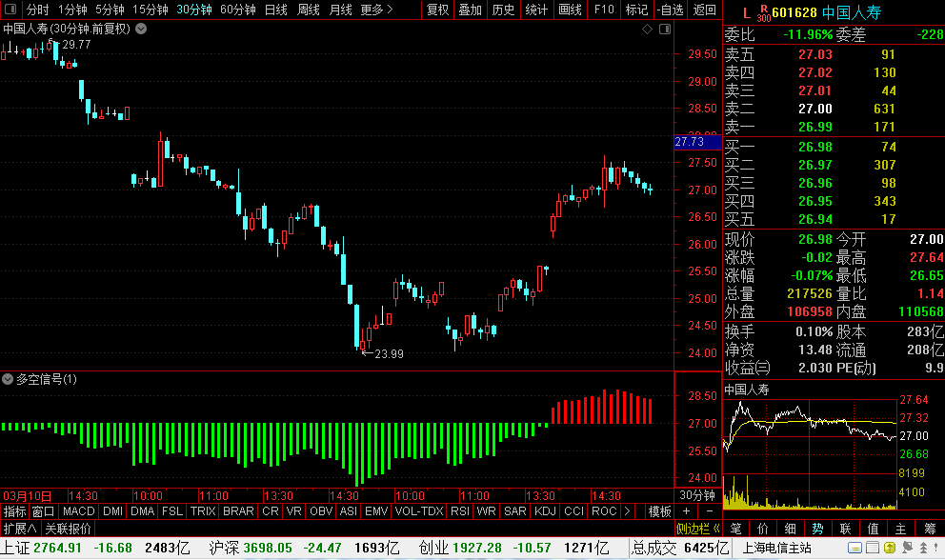Select the CCI indicator
Image resolution: width=945 pixels, height=560 pixels.
point(573,511)
